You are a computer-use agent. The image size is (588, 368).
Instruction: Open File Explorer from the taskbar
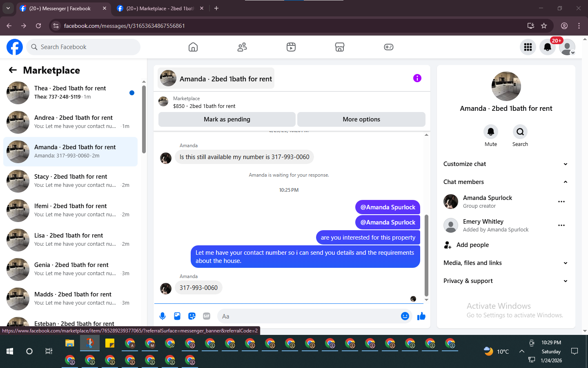point(70,343)
